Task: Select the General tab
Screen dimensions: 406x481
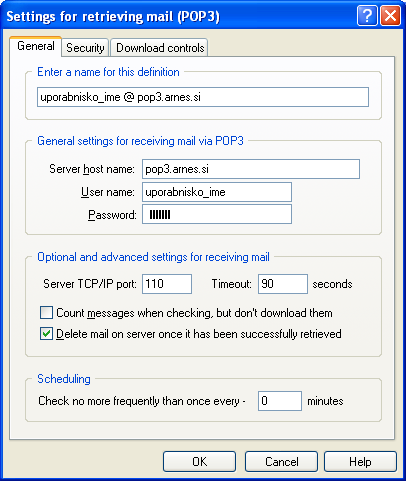Action: (36, 46)
